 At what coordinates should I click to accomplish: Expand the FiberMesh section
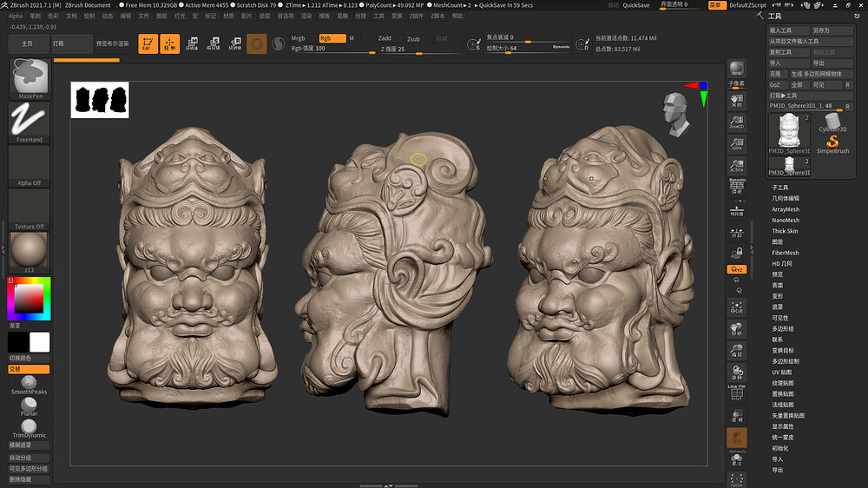[786, 253]
